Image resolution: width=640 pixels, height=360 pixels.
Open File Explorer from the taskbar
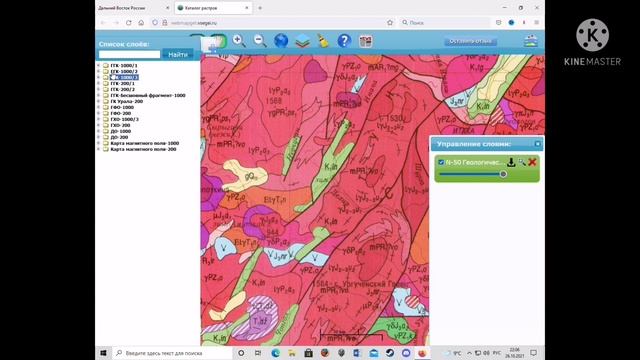tap(292, 353)
